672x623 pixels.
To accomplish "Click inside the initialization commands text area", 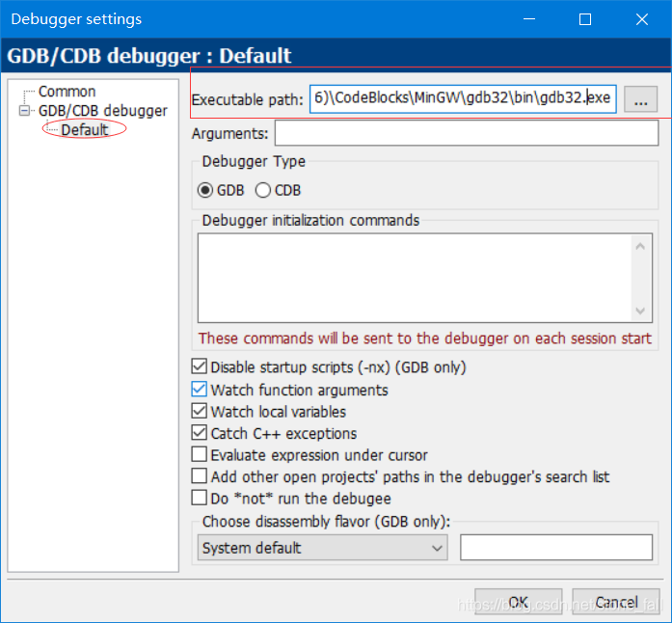I will [415, 278].
